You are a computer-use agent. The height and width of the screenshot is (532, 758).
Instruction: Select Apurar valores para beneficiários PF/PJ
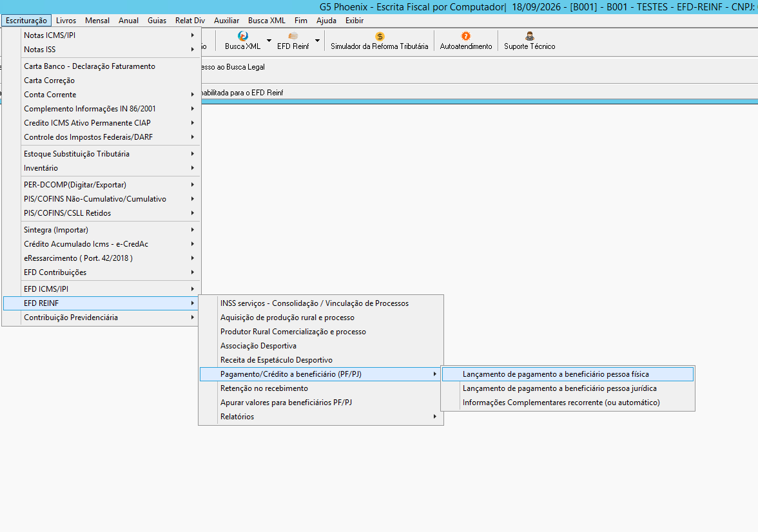[x=321, y=403]
